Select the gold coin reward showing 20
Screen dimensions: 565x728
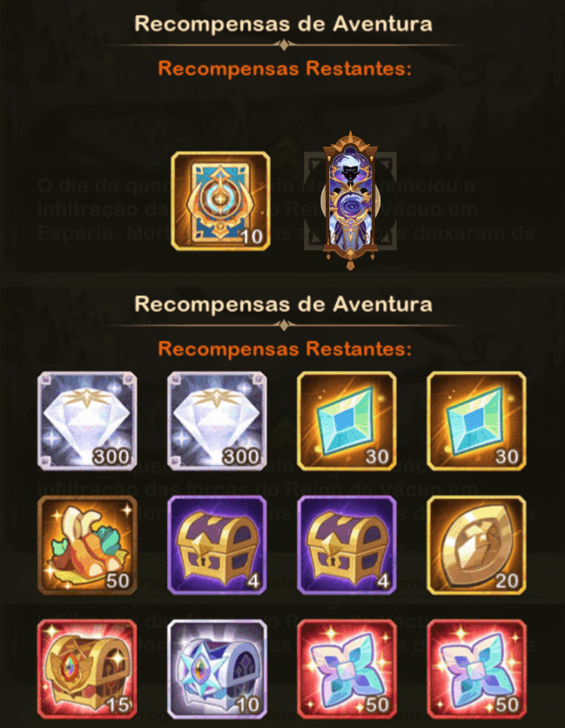(476, 545)
